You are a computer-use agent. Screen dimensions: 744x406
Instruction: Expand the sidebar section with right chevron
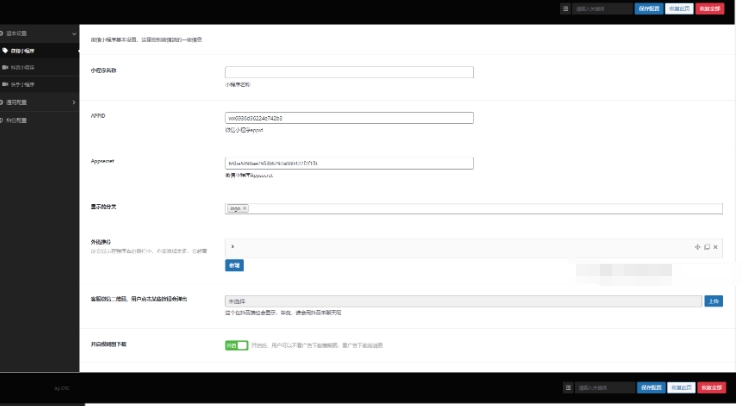tap(74, 102)
